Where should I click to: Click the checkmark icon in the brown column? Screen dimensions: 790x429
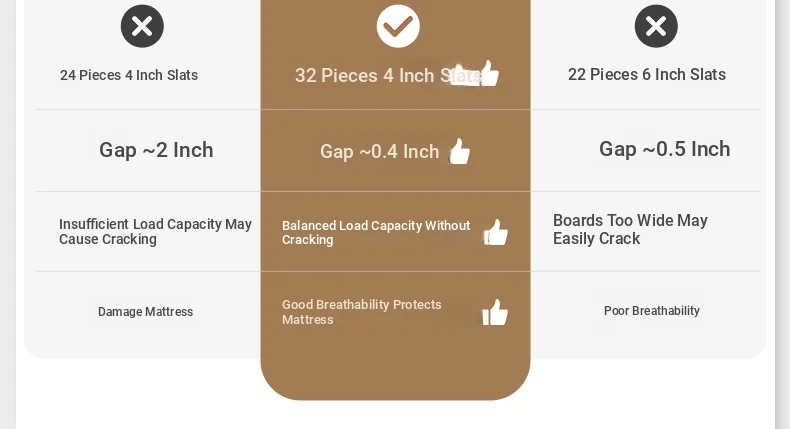click(x=398, y=26)
